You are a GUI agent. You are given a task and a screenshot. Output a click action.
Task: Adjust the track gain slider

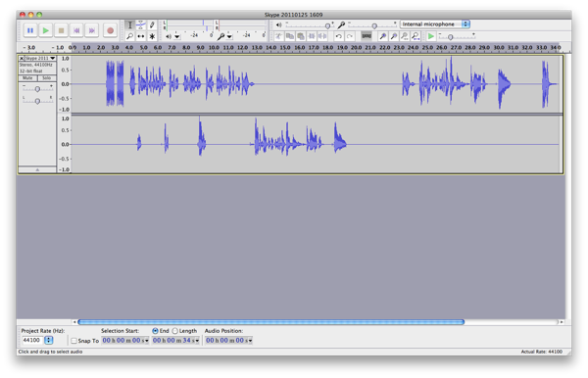click(37, 89)
